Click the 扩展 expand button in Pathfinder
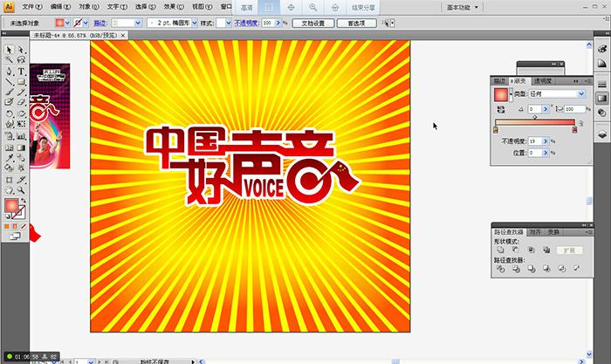 point(569,251)
